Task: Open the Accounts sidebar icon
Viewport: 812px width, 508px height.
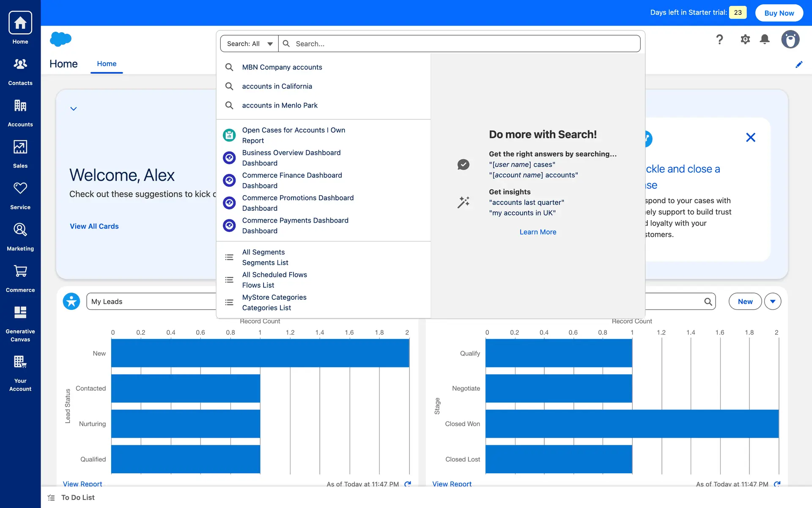Action: coord(20,112)
